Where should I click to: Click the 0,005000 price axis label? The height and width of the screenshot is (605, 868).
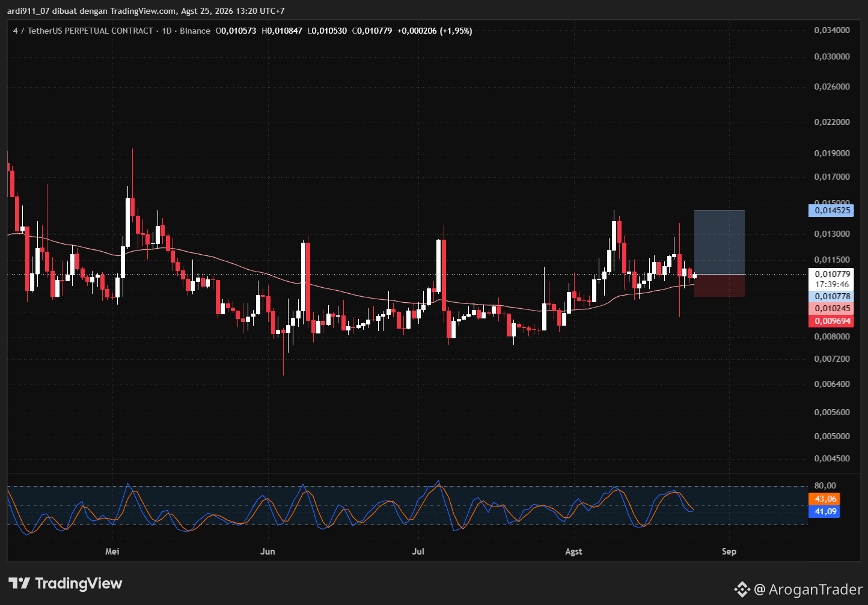pos(832,436)
